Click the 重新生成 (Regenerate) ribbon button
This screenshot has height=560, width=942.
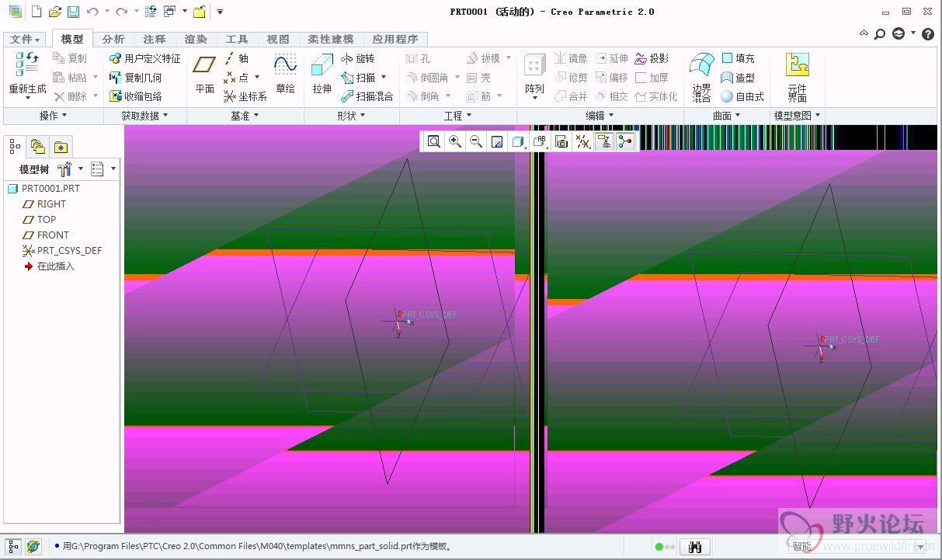pyautogui.click(x=27, y=76)
